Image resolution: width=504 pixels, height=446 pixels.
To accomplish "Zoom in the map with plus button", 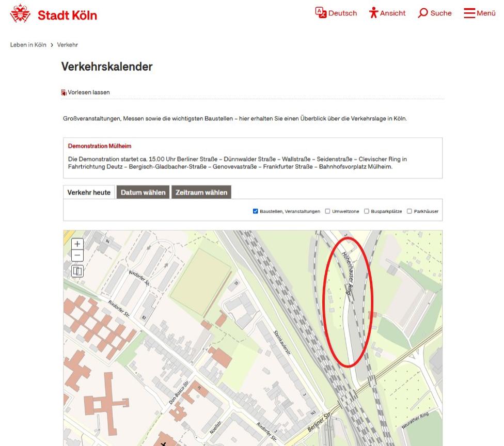I will point(77,244).
